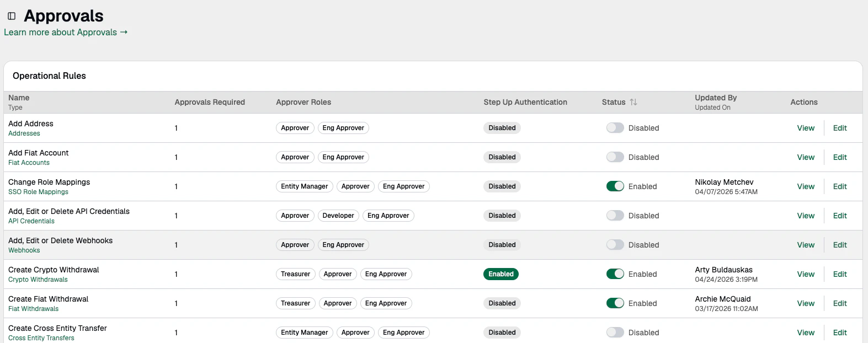
Task: Click the Add Address rule name
Action: pos(31,124)
